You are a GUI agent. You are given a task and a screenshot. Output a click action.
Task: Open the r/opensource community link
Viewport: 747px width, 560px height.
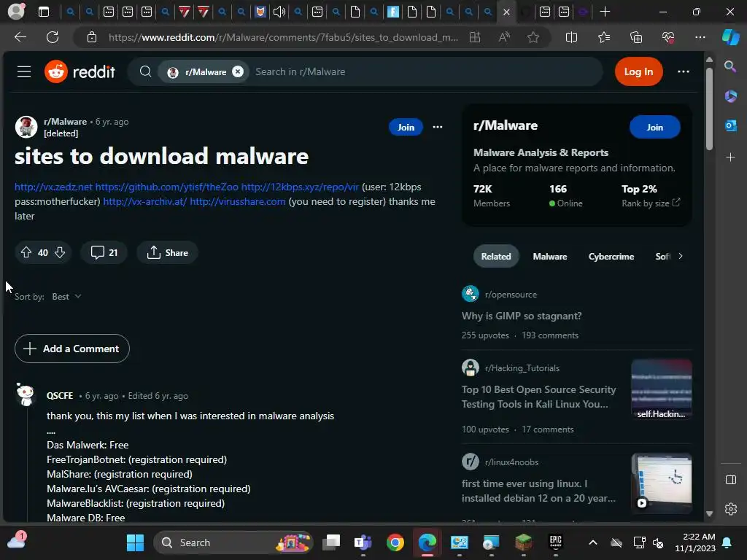tap(511, 295)
